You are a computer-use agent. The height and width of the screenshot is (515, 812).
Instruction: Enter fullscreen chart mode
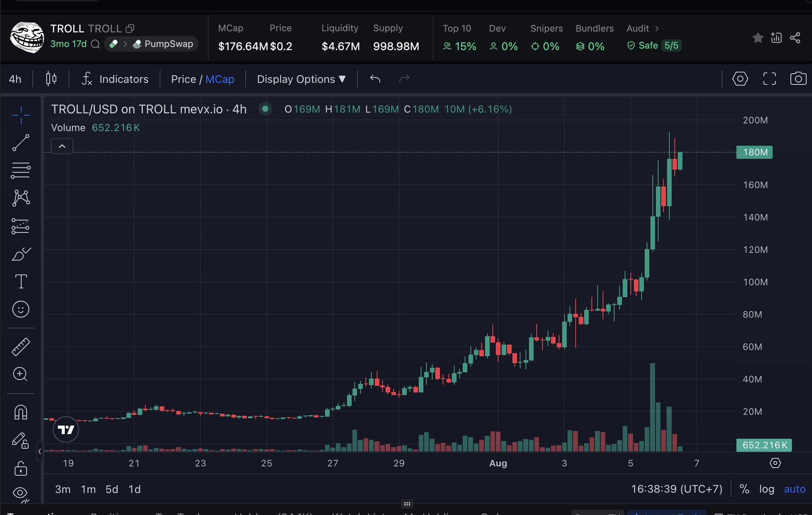(769, 79)
